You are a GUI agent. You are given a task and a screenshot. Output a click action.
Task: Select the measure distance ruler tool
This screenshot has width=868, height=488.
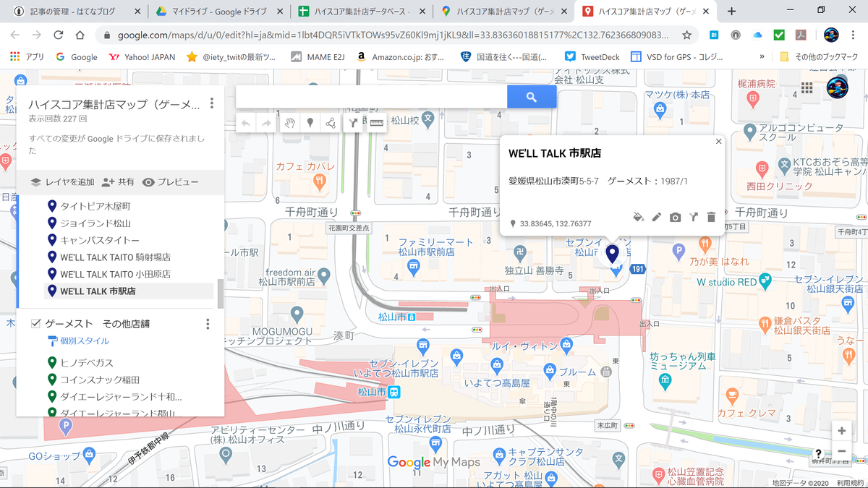(x=376, y=123)
